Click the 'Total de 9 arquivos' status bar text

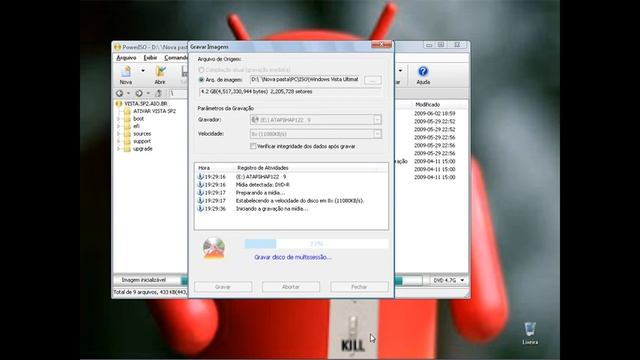point(150,292)
